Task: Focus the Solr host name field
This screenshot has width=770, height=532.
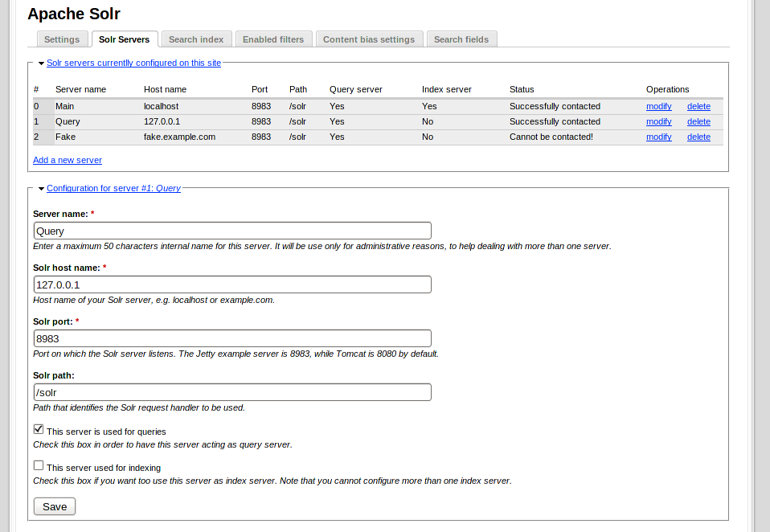Action: coord(232,284)
